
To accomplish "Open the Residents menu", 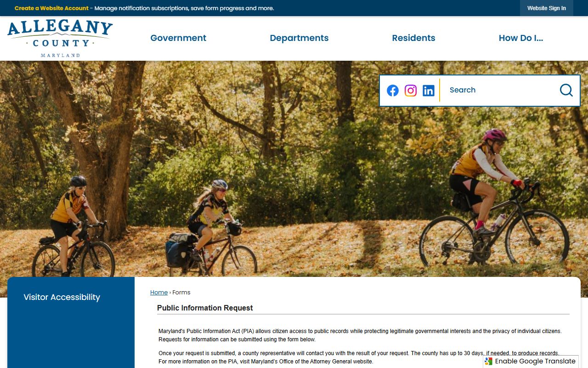I will click(413, 38).
